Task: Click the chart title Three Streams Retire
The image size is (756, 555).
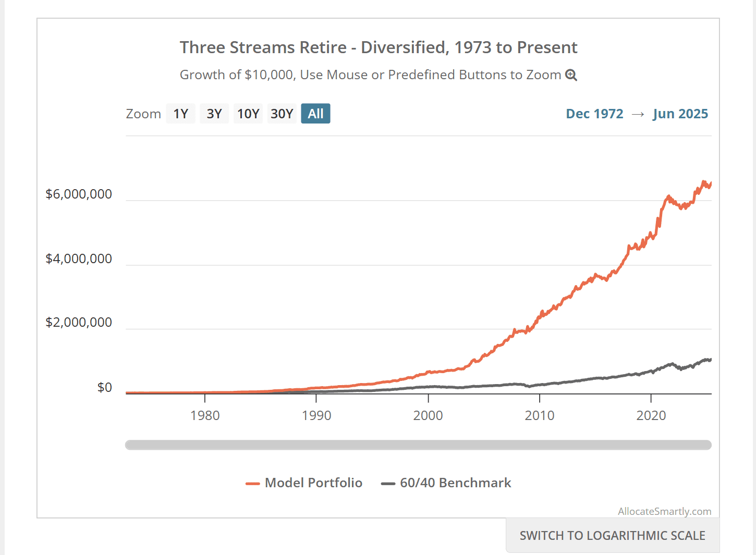Action: coord(379,47)
